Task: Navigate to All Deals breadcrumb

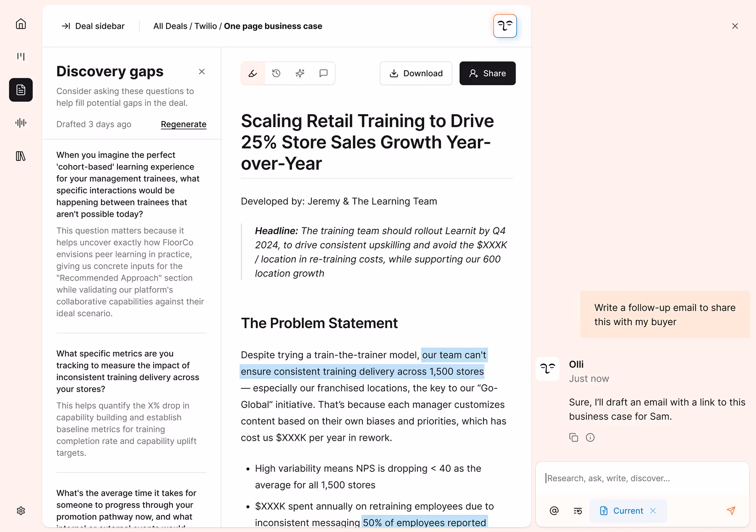Action: [170, 26]
